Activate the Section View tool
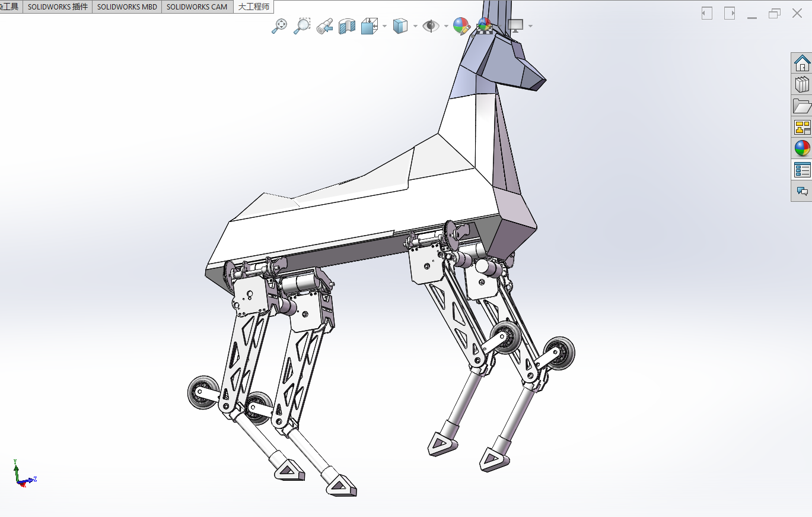Image resolution: width=812 pixels, height=517 pixels. (x=347, y=26)
